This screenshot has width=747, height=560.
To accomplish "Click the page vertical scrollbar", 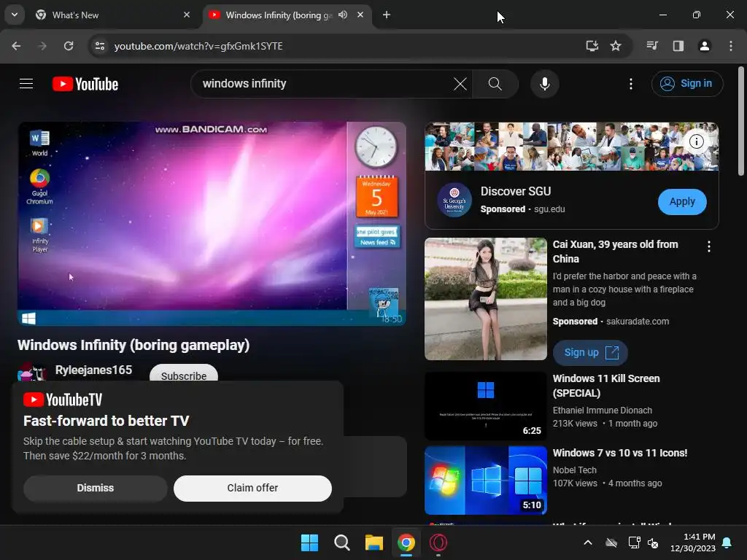I will pos(741,122).
